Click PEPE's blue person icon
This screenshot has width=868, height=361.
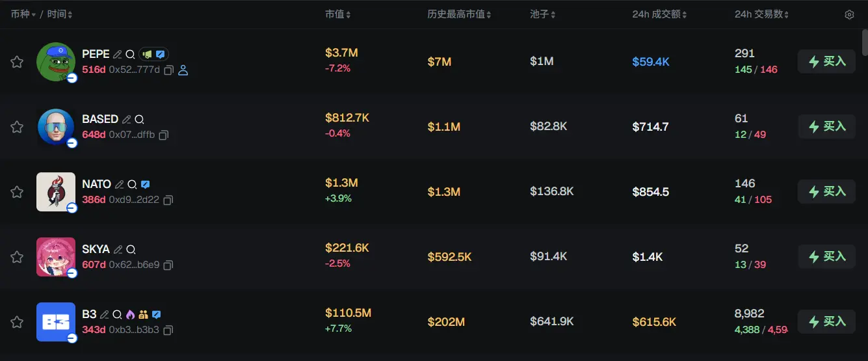click(183, 70)
